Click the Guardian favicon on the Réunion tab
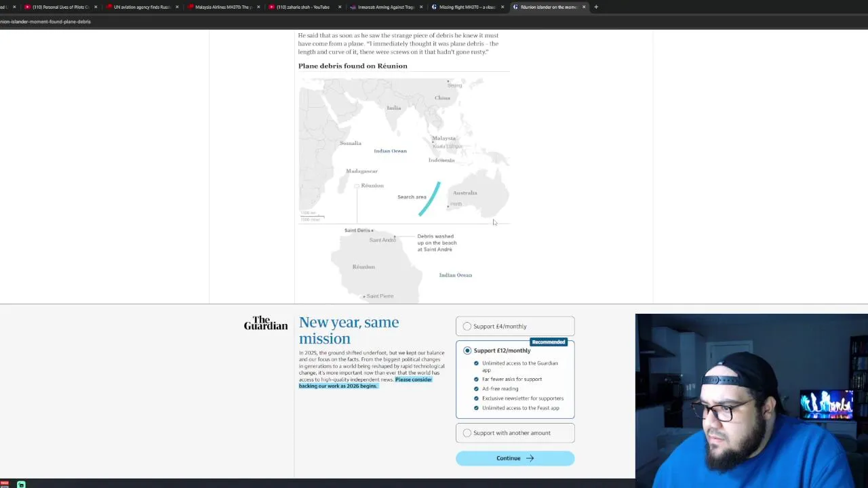This screenshot has height=488, width=868. tap(515, 7)
